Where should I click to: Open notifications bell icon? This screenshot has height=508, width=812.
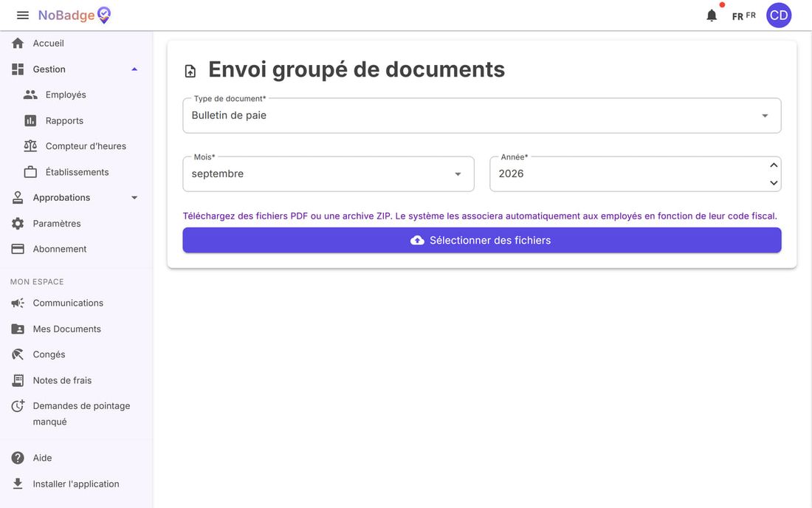[712, 16]
